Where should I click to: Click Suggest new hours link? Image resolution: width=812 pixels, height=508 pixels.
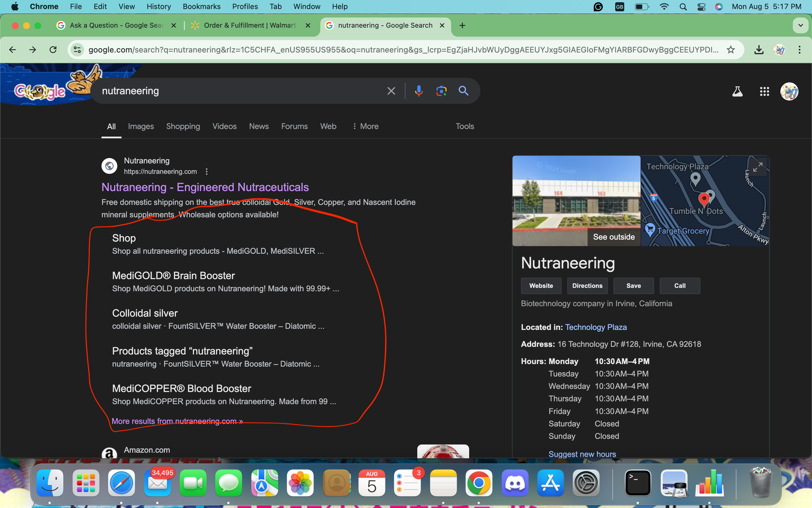(582, 454)
